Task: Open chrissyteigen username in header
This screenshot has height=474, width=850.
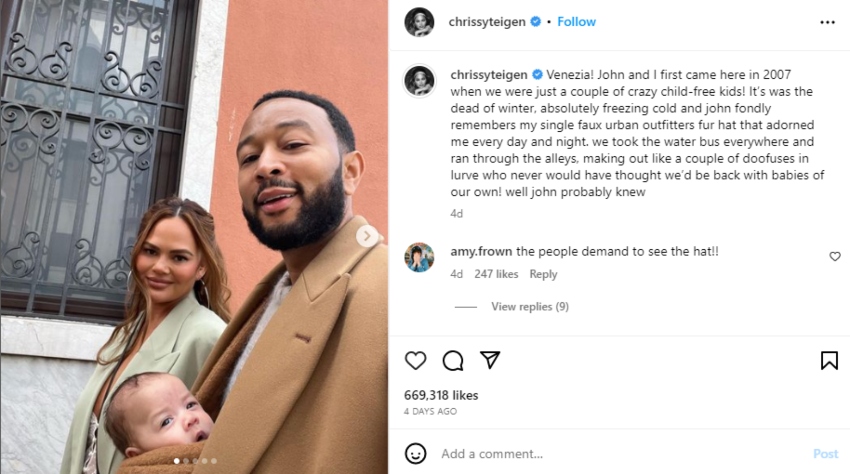Action: point(488,22)
